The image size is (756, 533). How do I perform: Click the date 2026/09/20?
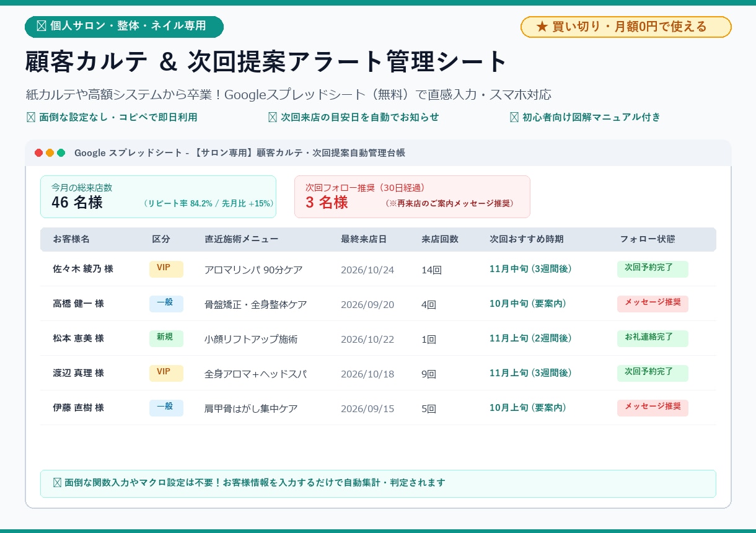[367, 305]
